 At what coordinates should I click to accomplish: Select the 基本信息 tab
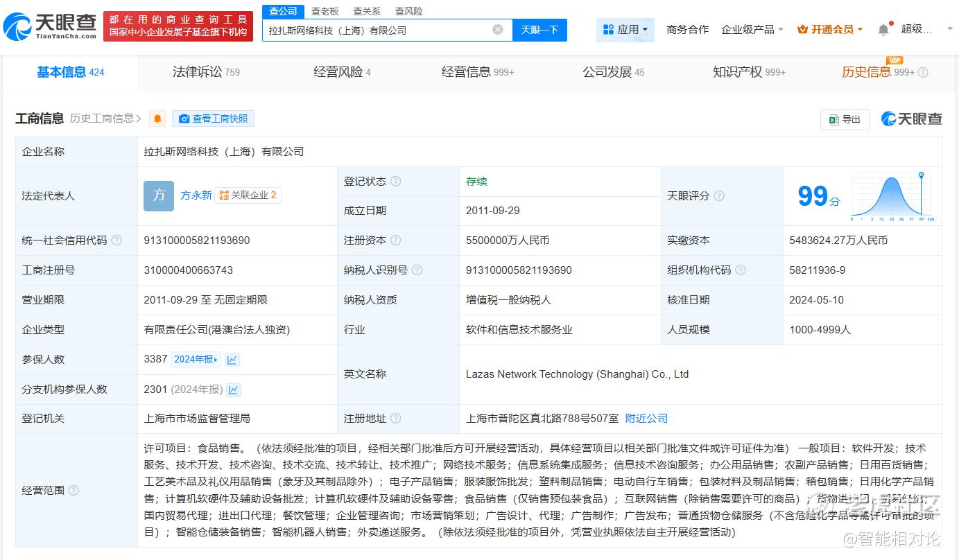coord(70,72)
